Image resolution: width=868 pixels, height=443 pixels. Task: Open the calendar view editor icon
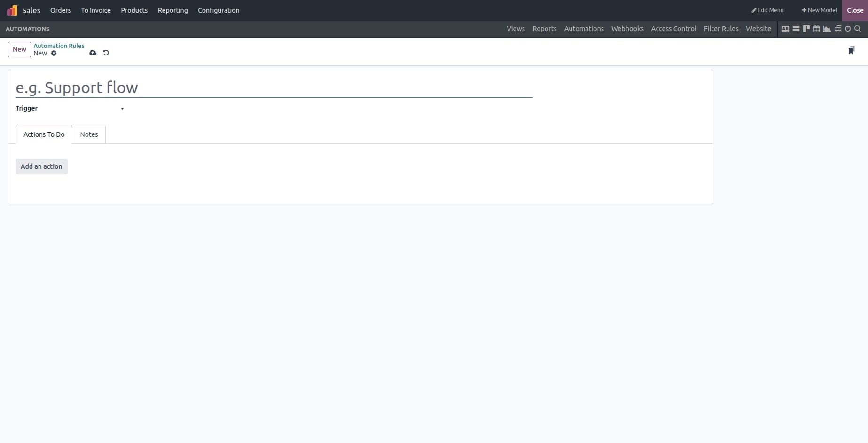point(817,29)
